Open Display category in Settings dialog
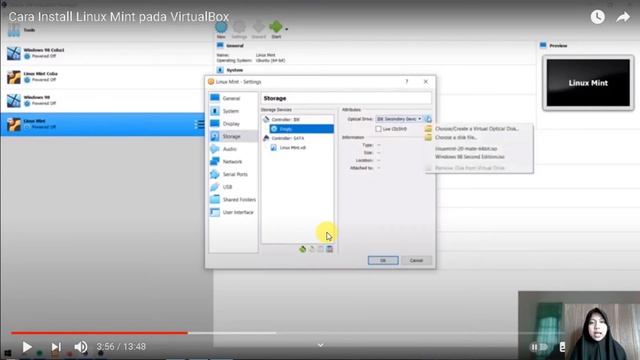This screenshot has height=360, width=640. coord(233,124)
